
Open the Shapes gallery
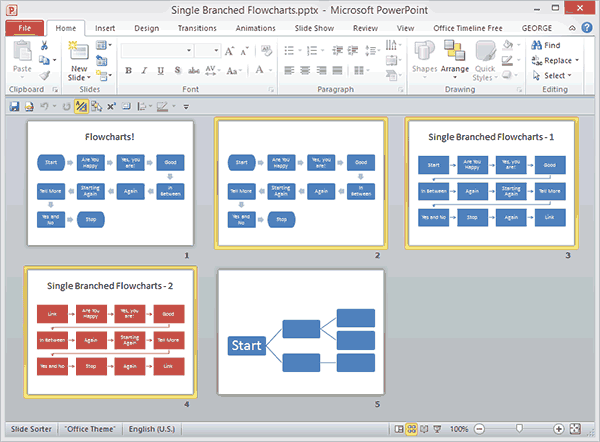click(424, 56)
